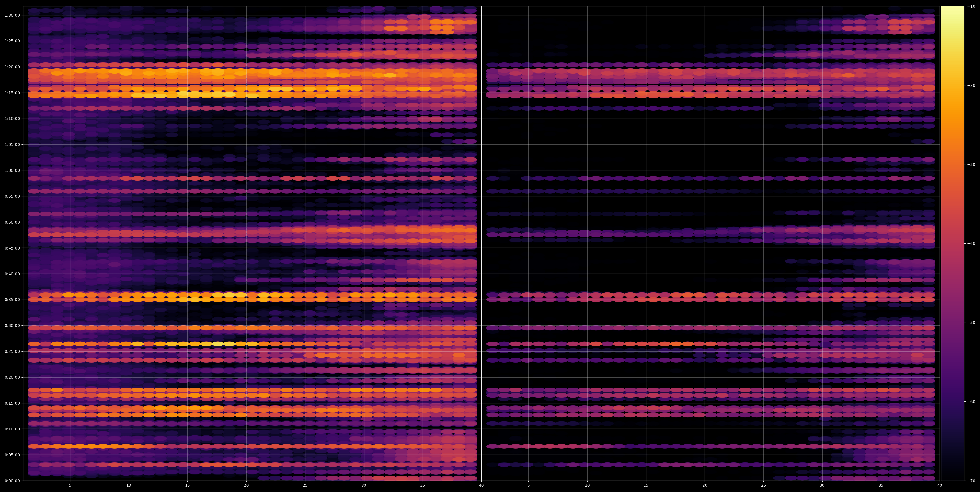The image size is (980, 492).
Task: Pick the 1:05:00 y-axis label
Action: pyautogui.click(x=12, y=144)
